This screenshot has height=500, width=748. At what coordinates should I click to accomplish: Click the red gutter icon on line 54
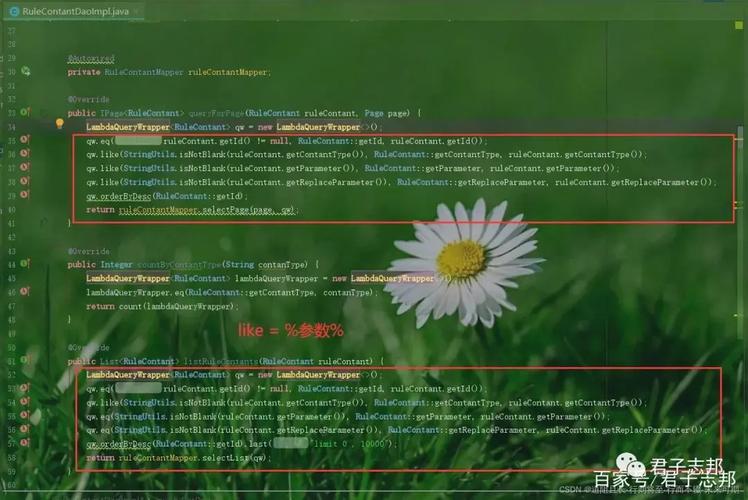click(25, 402)
